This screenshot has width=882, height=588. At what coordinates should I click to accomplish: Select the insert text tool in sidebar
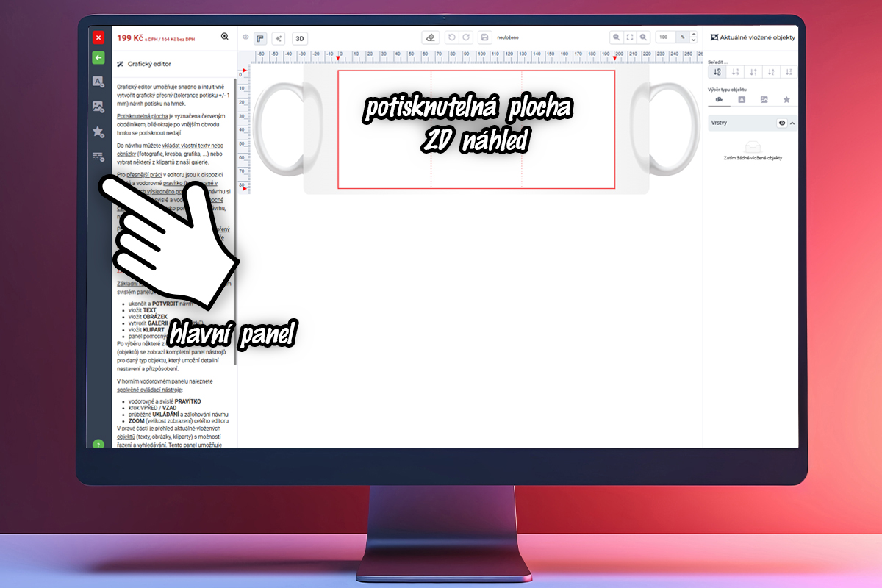pos(98,82)
